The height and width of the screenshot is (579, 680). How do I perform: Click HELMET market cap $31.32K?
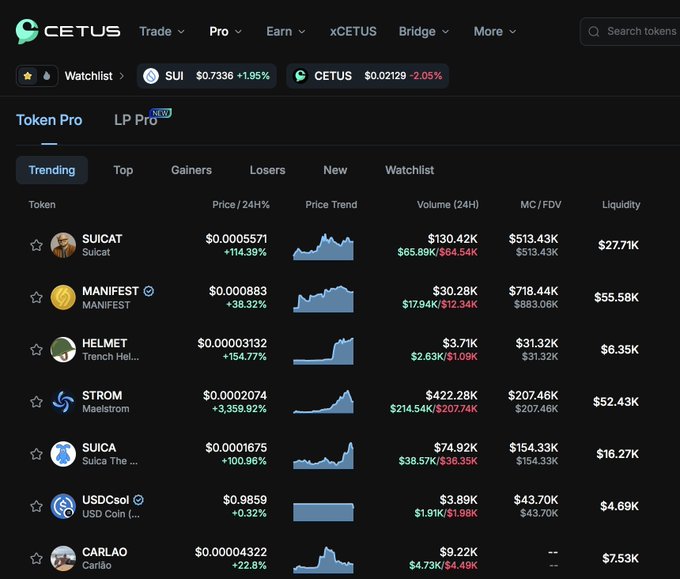[x=536, y=343]
